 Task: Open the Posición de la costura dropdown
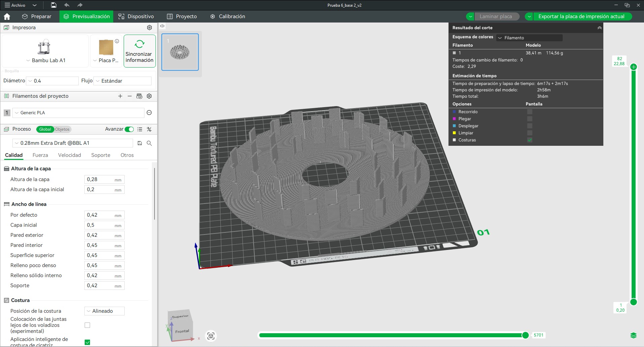pos(104,311)
